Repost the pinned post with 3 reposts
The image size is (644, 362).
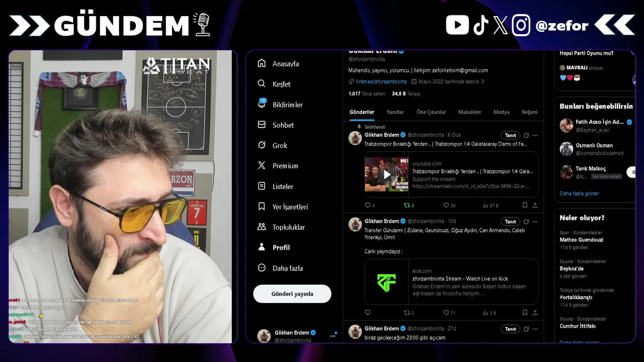409,205
